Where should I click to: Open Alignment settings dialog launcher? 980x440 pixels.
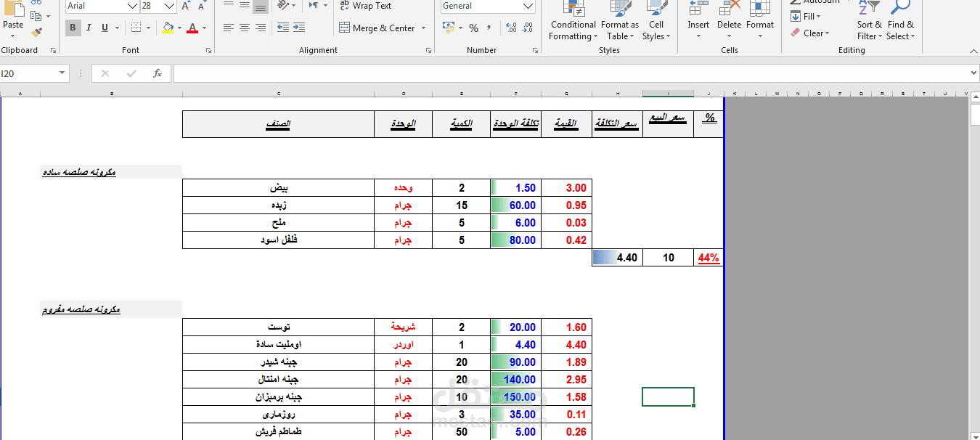[x=428, y=51]
